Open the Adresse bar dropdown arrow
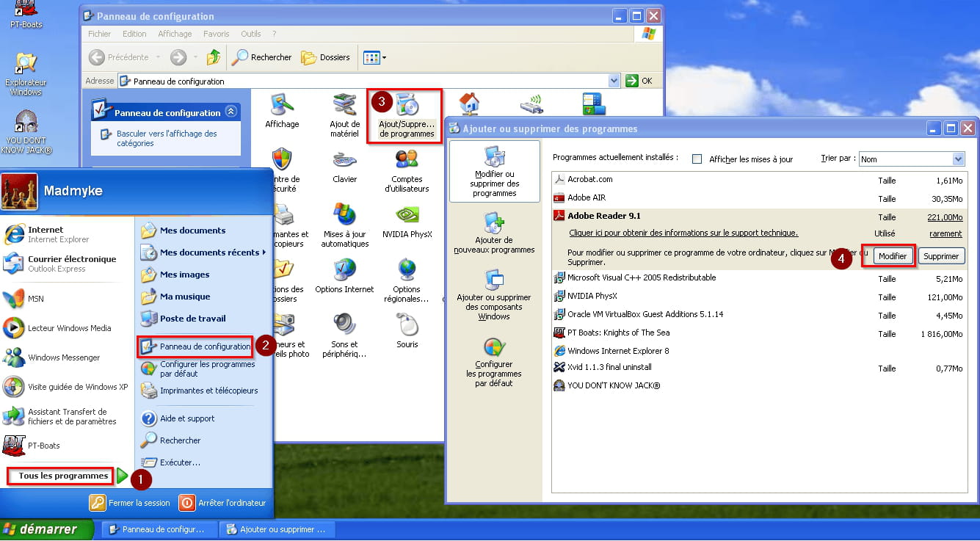The image size is (980, 541). 614,81
